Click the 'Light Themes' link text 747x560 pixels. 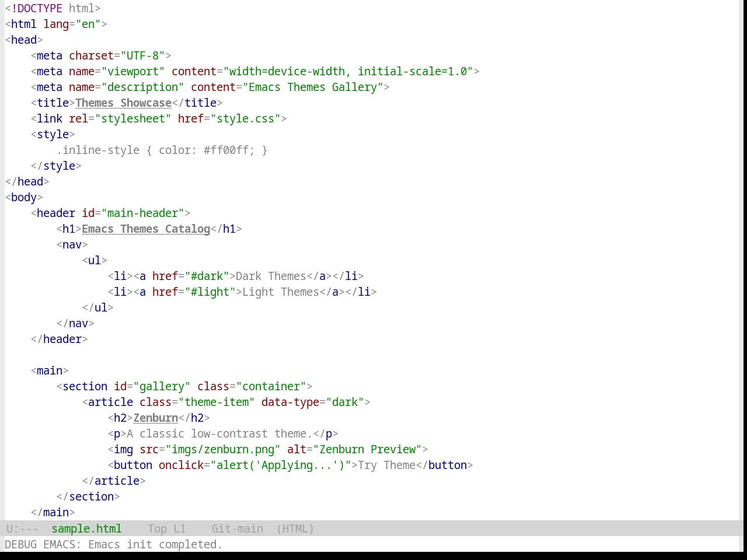click(281, 292)
